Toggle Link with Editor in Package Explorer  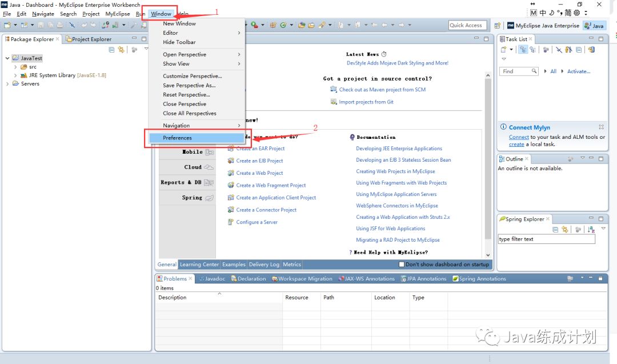(121, 50)
